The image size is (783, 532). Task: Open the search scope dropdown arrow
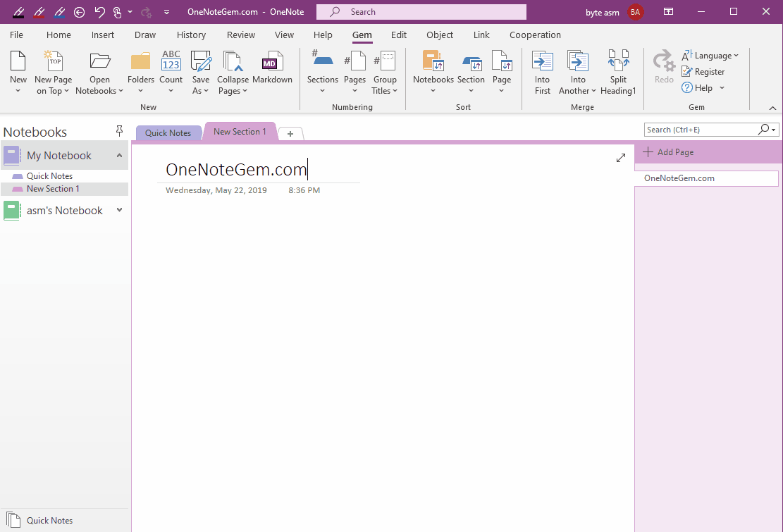(x=774, y=130)
